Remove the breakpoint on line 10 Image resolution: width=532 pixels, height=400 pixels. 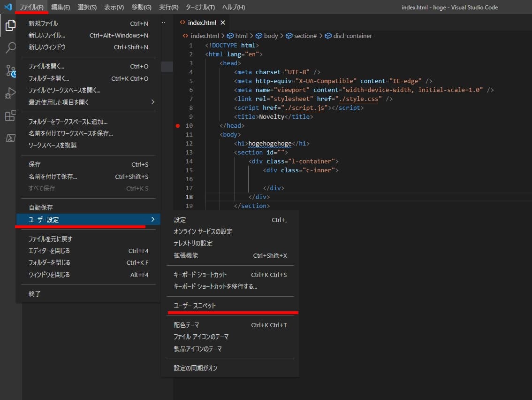point(177,126)
